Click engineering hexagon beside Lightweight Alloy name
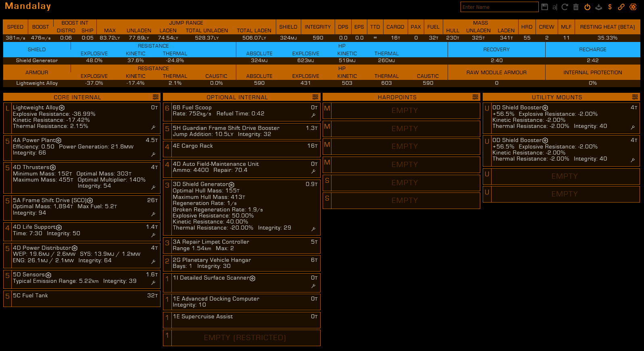This screenshot has width=644, height=351. (x=62, y=108)
